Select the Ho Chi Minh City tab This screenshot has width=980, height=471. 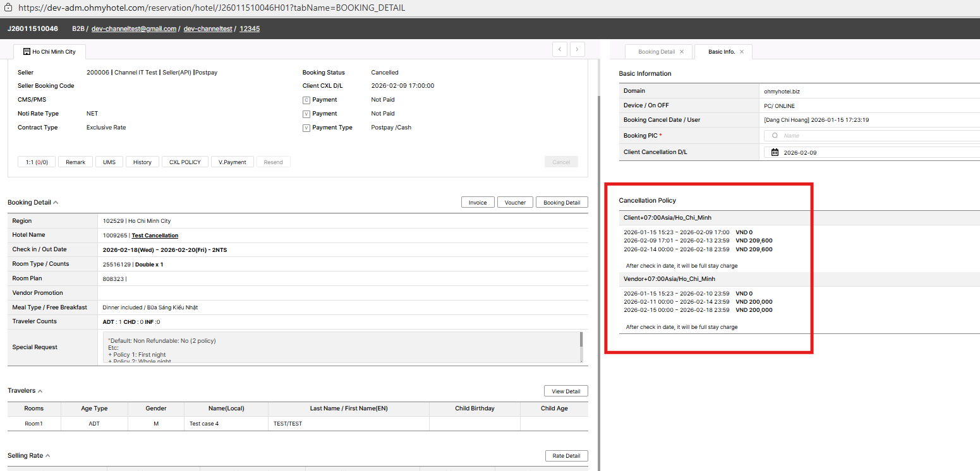53,51
